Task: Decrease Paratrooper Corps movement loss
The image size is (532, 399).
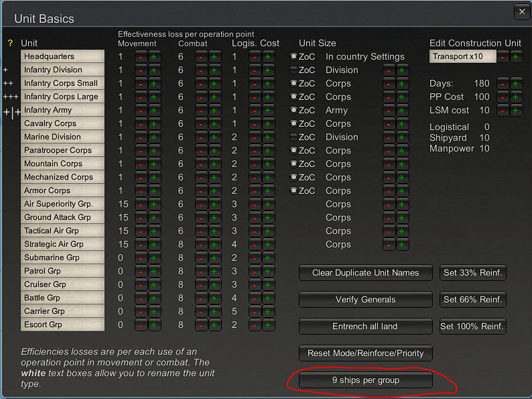Action: pos(141,151)
